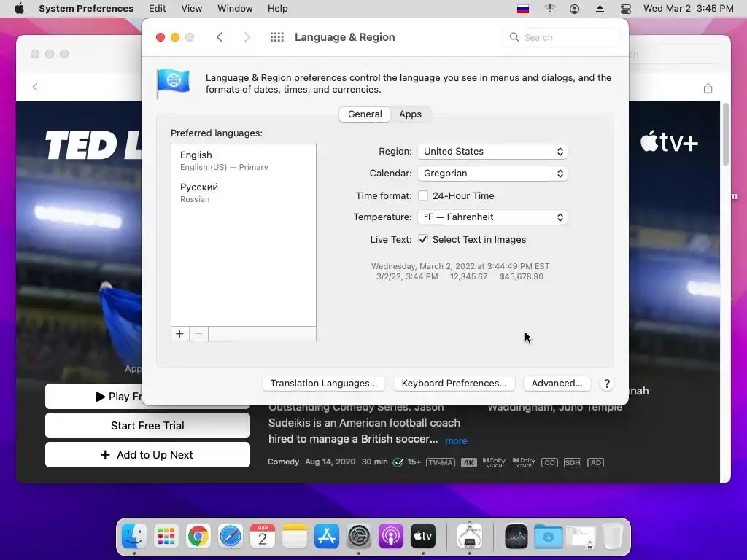Open Calendar from the Dock
The height and width of the screenshot is (560, 747).
coord(263,537)
